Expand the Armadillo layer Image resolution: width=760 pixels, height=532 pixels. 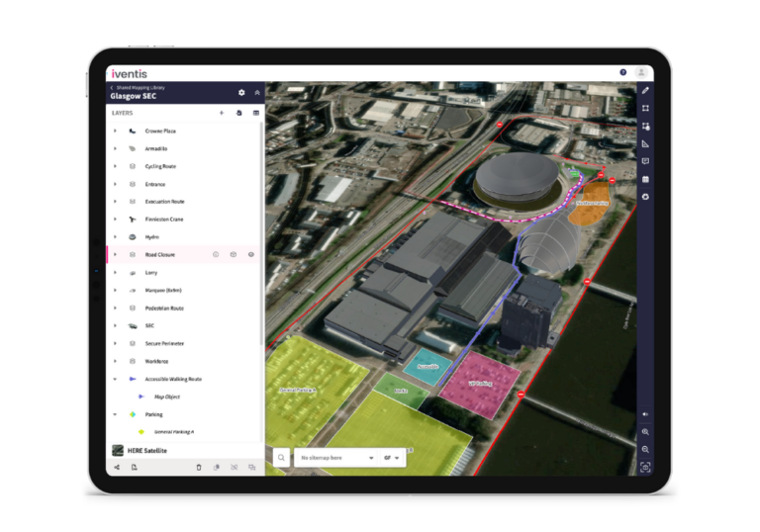point(115,148)
